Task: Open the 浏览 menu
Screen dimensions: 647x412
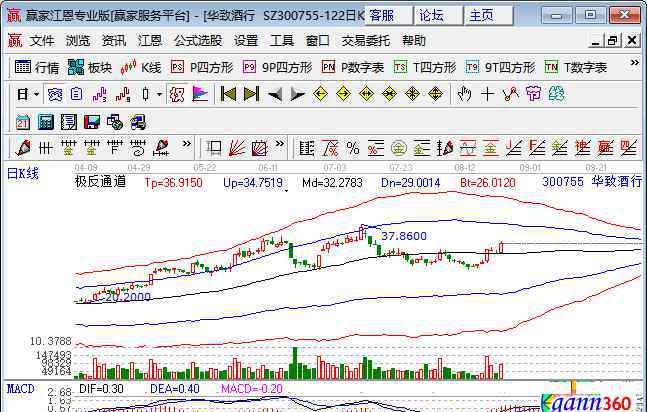Action: pyautogui.click(x=78, y=40)
